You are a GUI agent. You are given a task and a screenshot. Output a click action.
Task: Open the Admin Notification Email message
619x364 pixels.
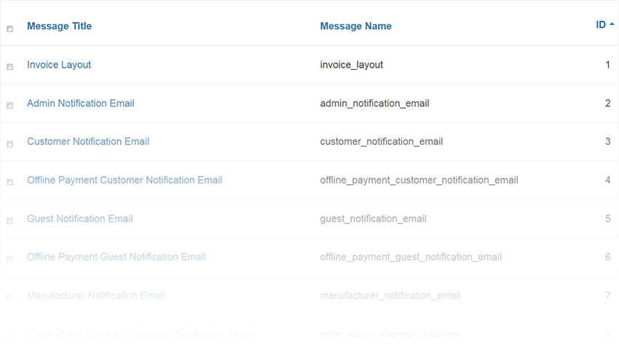click(81, 103)
